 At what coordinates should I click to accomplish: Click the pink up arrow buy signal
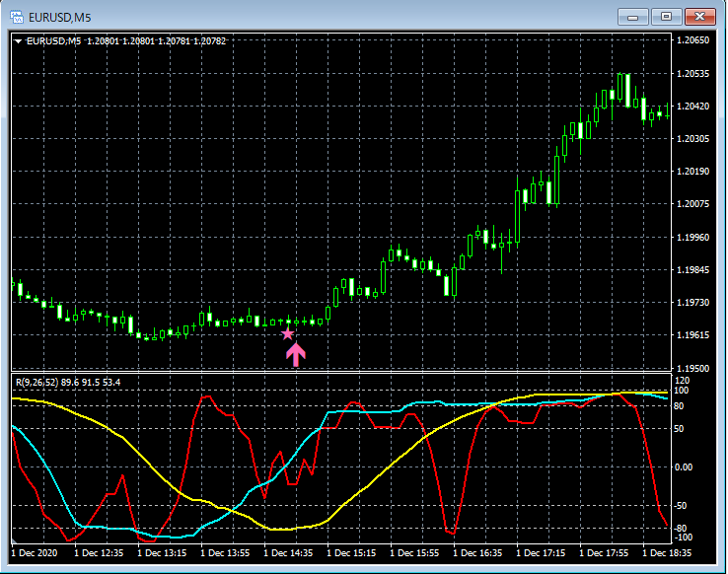click(x=296, y=355)
